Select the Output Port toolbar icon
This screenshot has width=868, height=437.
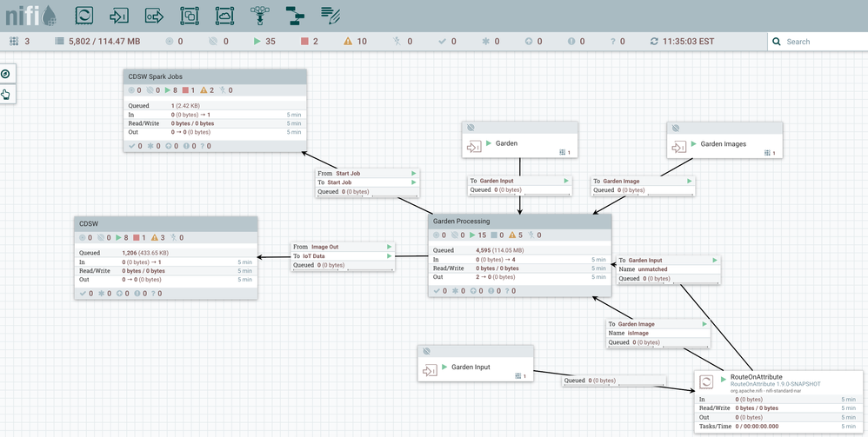[154, 15]
